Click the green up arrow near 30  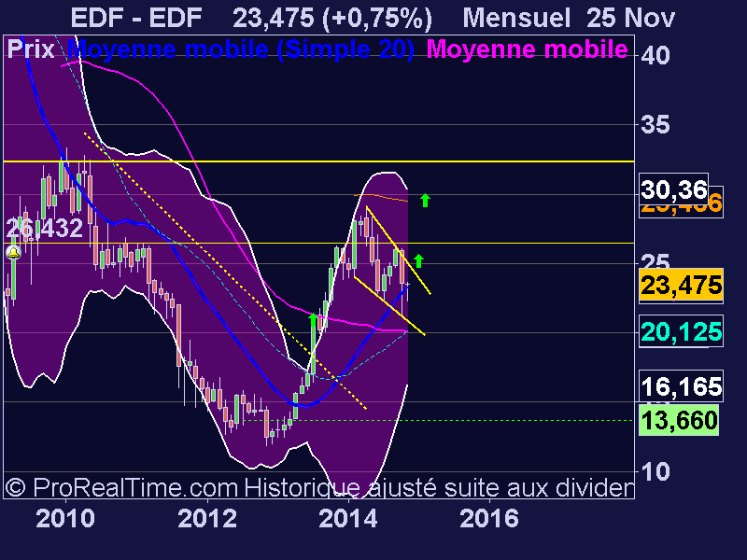(x=426, y=201)
